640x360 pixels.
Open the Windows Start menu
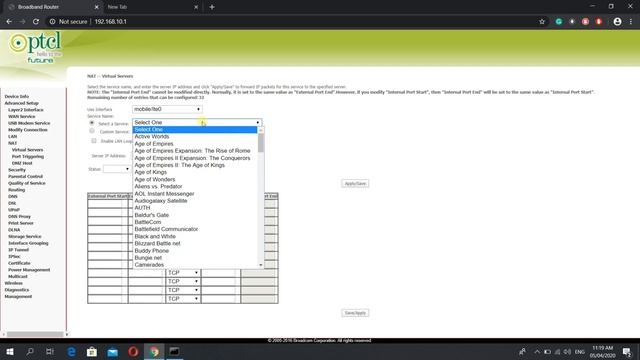10,351
